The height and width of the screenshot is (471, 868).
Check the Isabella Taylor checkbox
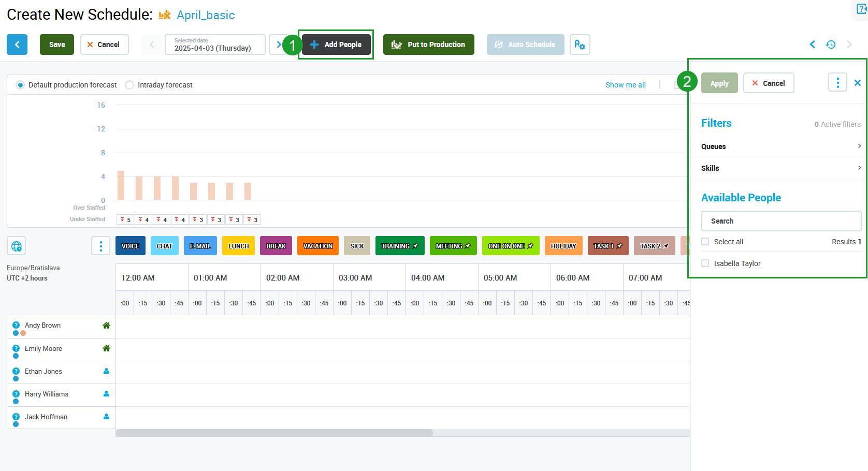coord(705,263)
